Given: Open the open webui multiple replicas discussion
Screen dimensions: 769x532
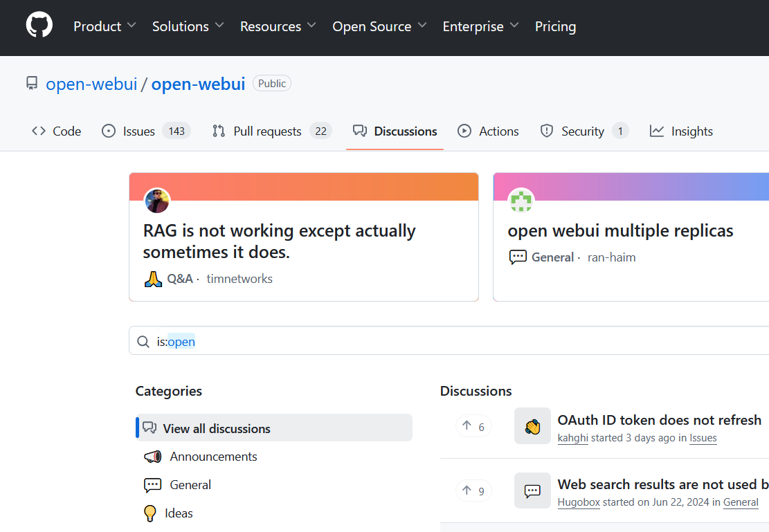Looking at the screenshot, I should pyautogui.click(x=620, y=230).
